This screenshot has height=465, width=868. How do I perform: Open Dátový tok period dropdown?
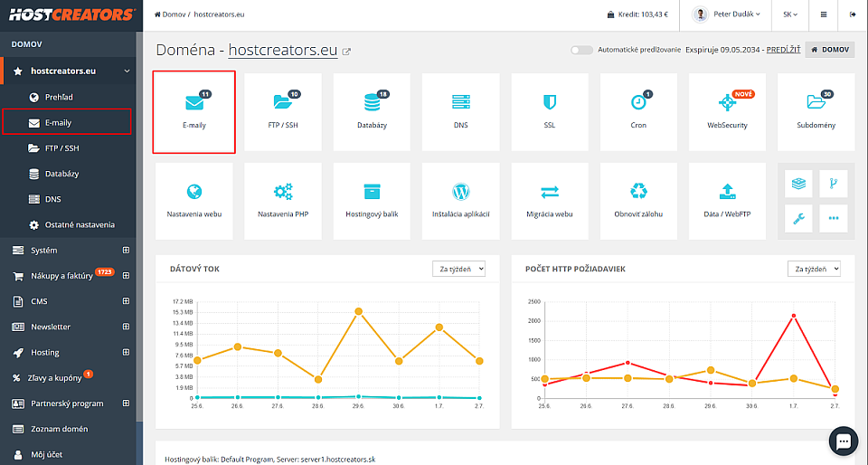(x=458, y=269)
